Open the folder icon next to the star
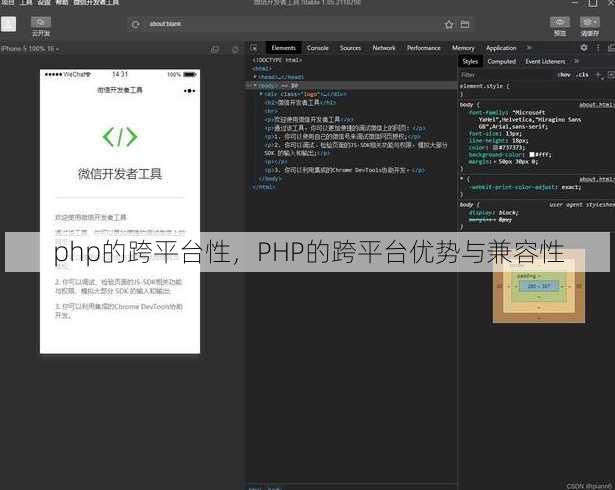 coord(465,24)
